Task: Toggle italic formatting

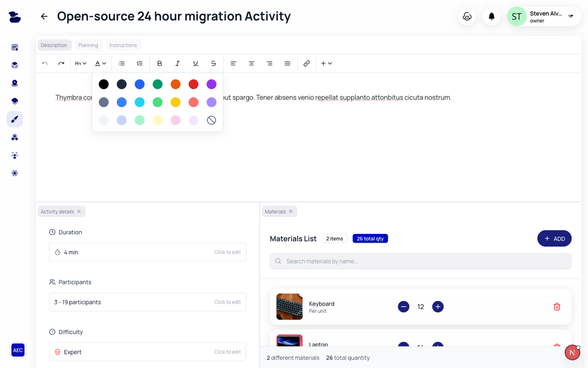Action: click(177, 63)
